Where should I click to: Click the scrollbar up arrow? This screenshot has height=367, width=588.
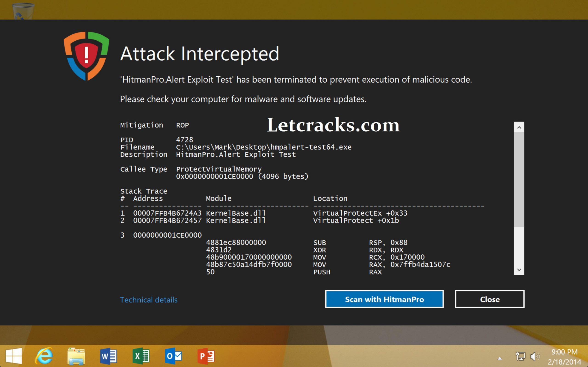click(x=519, y=127)
